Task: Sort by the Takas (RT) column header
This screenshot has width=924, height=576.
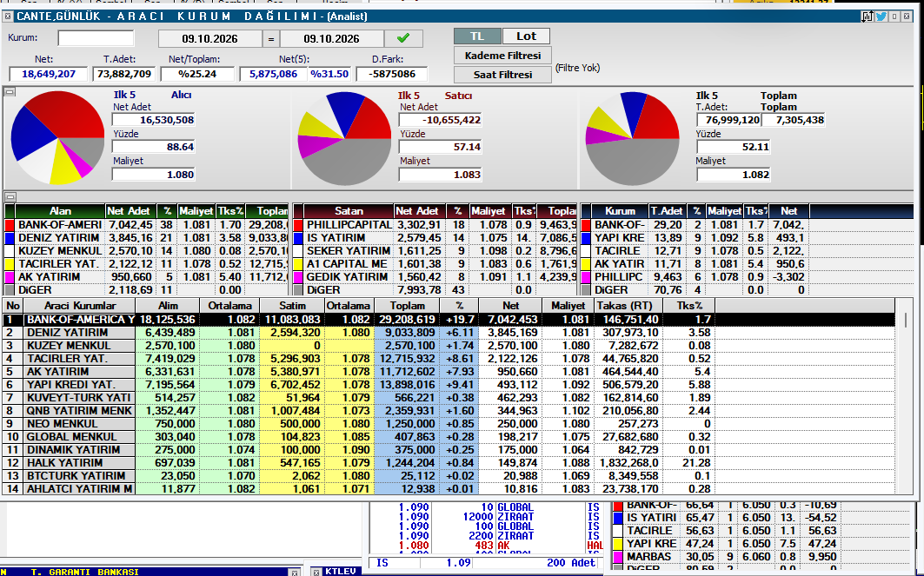Action: click(x=628, y=306)
